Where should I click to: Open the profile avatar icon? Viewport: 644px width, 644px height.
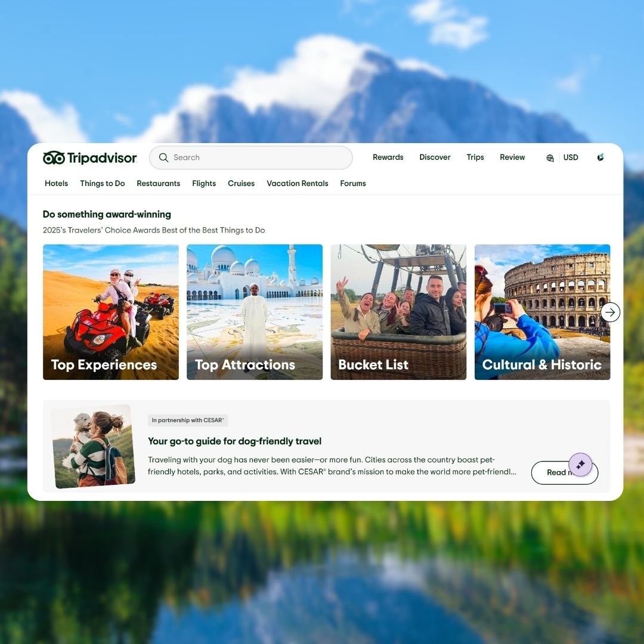[x=600, y=157]
